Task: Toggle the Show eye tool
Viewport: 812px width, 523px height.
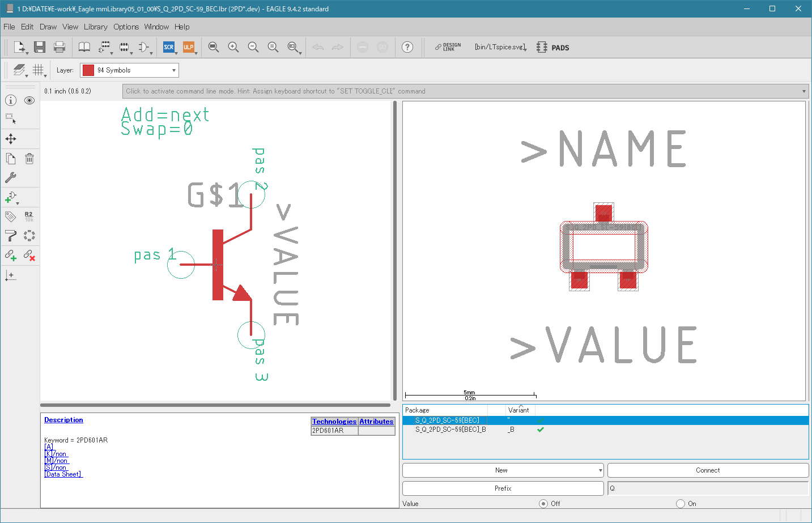Action: tap(29, 100)
